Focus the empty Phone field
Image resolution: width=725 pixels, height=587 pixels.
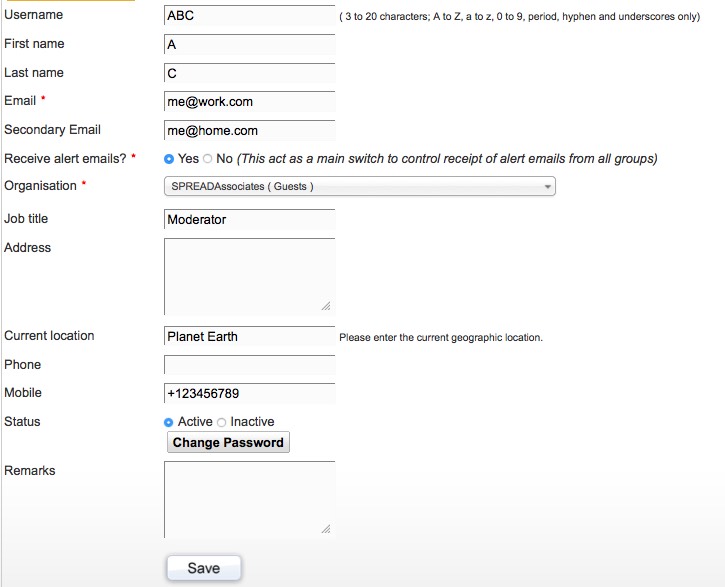(250, 365)
